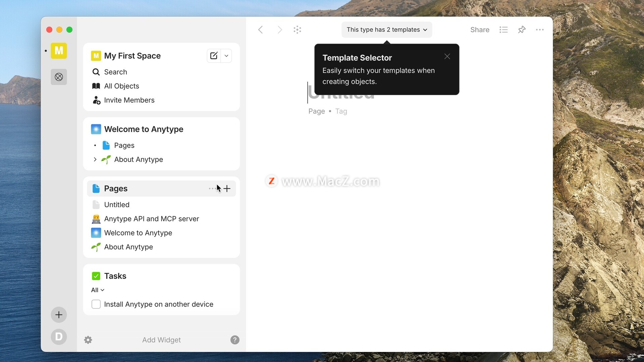Open the All filter dropdown in Tasks
644x362 pixels.
click(98, 290)
